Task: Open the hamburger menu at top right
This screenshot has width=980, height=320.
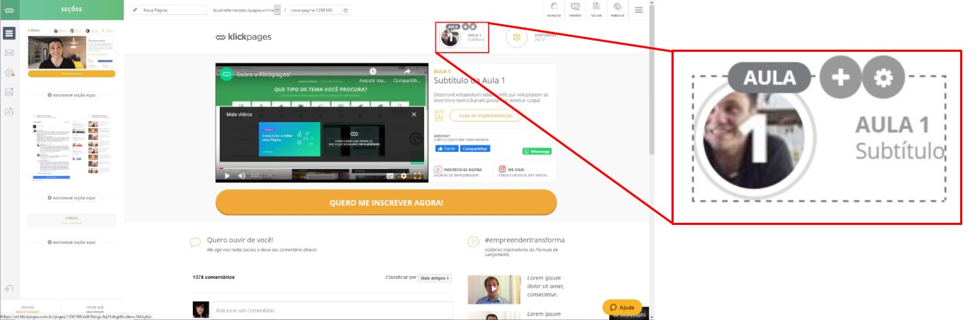Action: (x=639, y=10)
